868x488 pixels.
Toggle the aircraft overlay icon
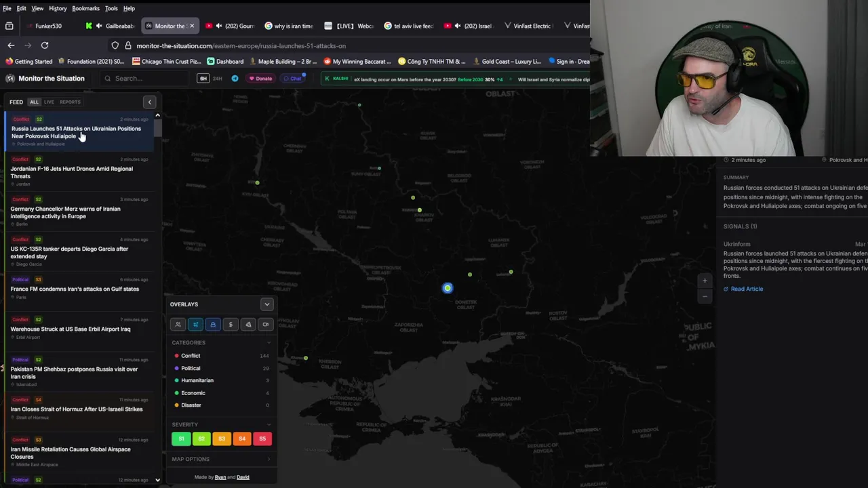[x=195, y=325]
